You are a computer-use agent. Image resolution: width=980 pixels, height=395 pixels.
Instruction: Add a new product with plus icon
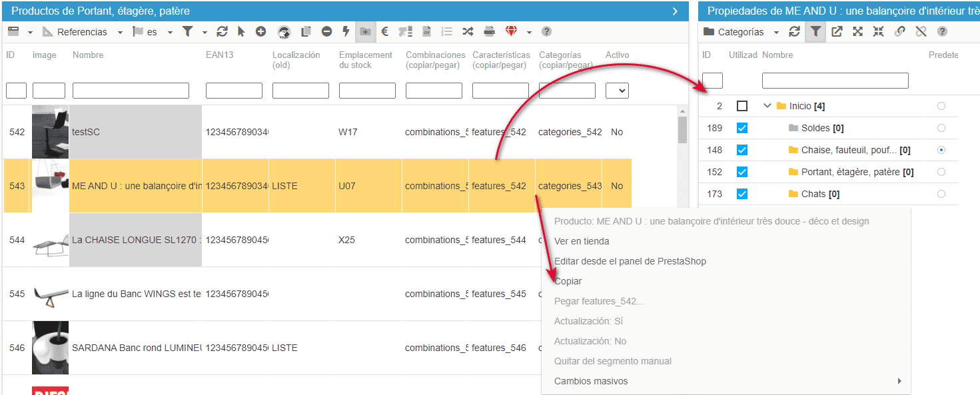[260, 31]
